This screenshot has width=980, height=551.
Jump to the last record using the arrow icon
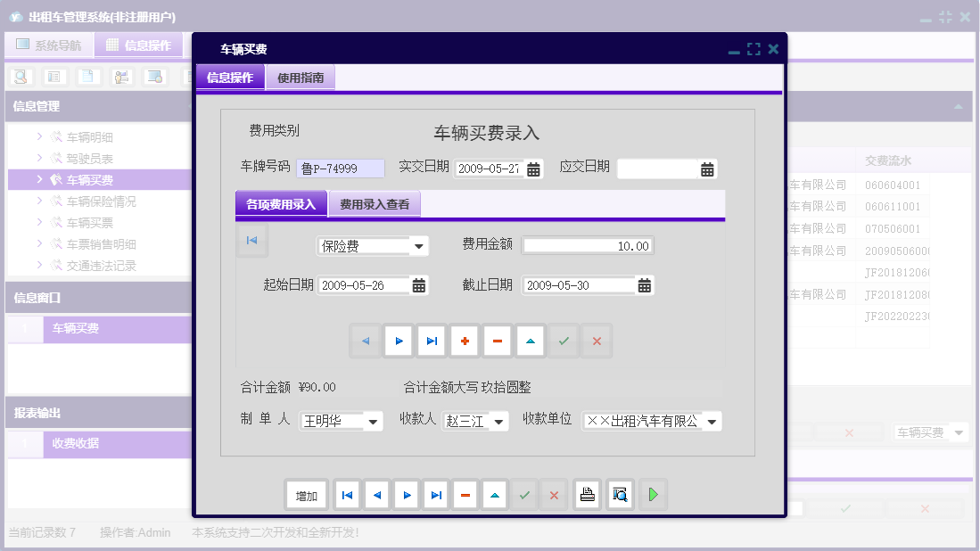point(435,495)
